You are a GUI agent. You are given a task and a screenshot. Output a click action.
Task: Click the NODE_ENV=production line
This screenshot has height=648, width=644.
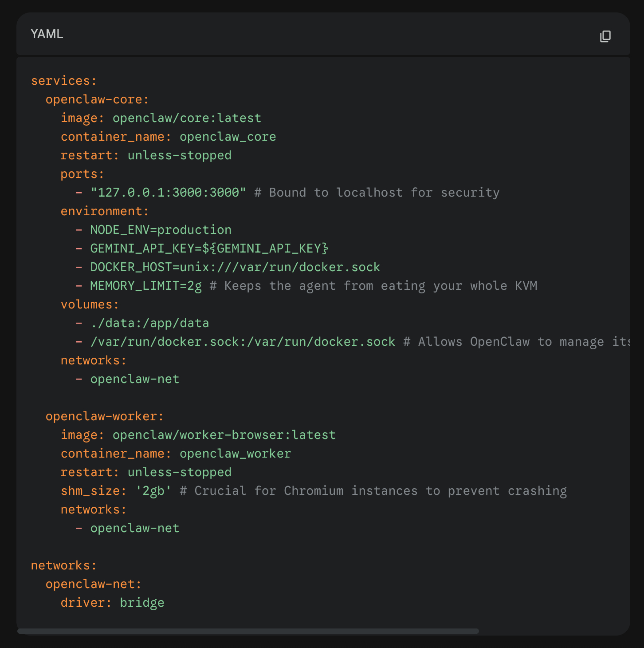pyautogui.click(x=161, y=230)
